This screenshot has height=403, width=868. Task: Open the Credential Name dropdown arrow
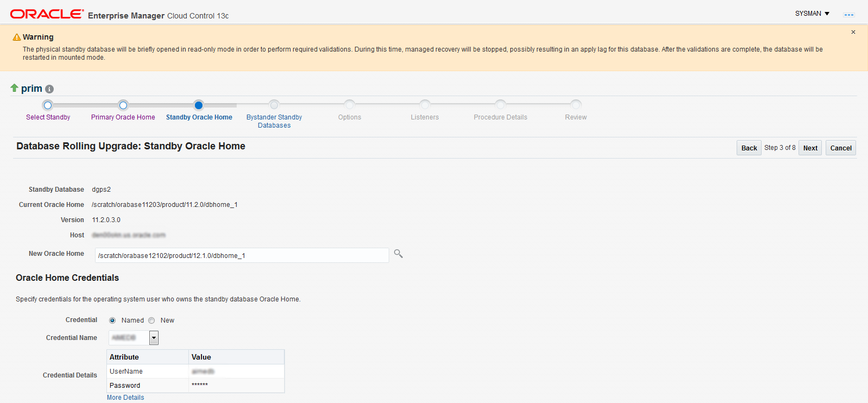tap(154, 338)
